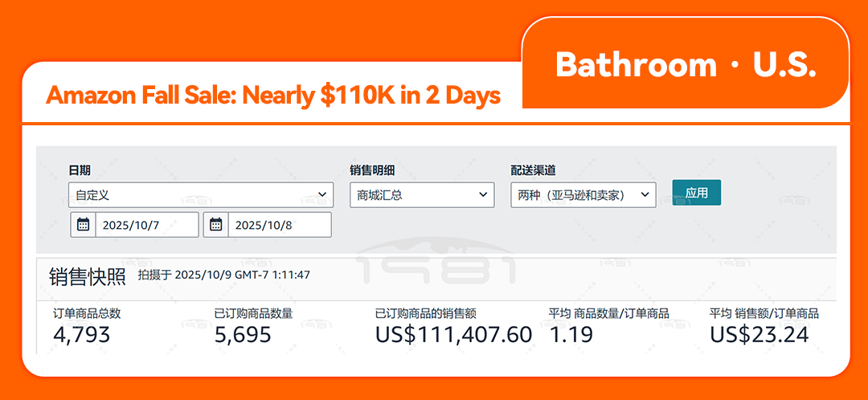Click the snapshot timestamp 2025/10/9 GMT-7
The height and width of the screenshot is (400, 868).
(x=223, y=275)
